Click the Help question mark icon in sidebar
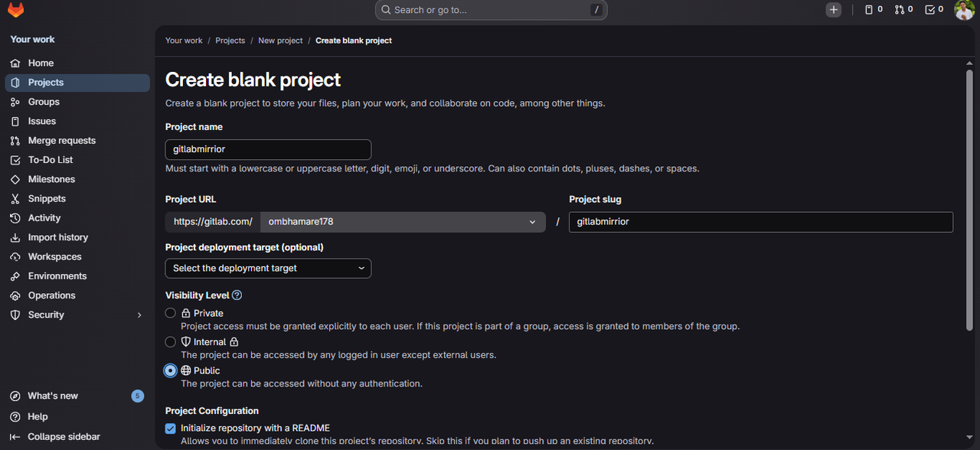980x450 pixels. (15, 417)
